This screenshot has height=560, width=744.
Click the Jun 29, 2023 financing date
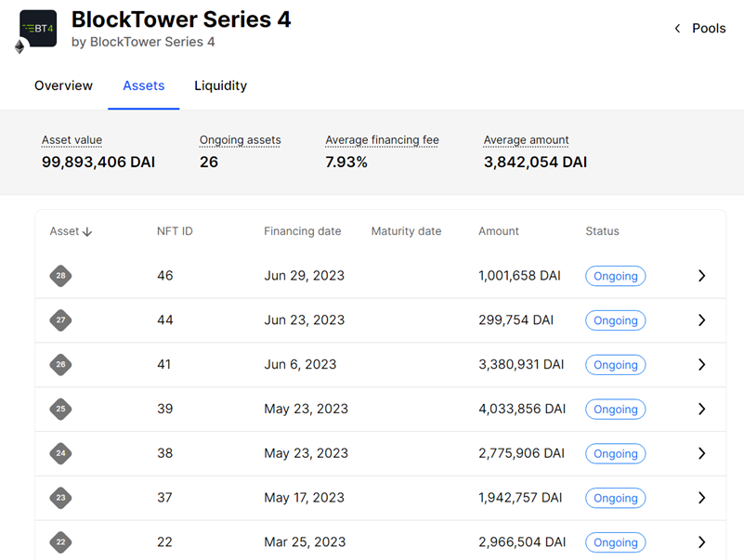point(304,276)
